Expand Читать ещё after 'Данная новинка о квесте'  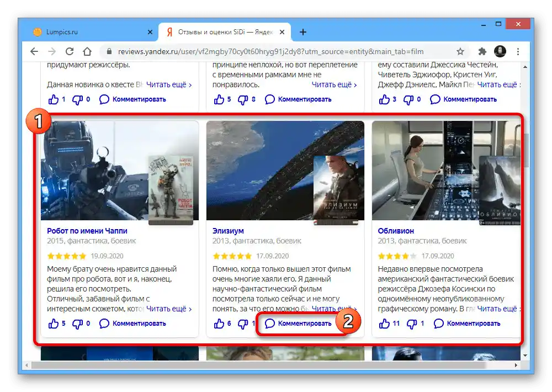[169, 85]
